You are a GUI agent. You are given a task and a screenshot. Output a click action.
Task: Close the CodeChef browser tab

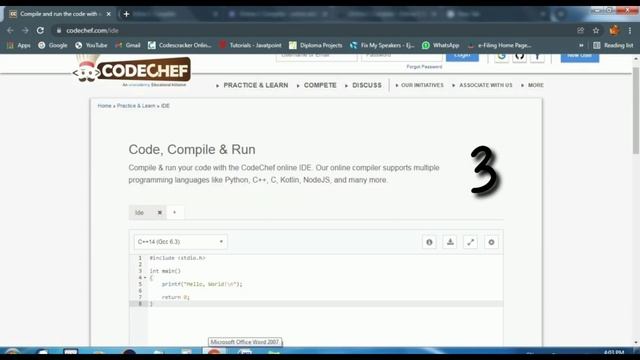click(x=109, y=14)
